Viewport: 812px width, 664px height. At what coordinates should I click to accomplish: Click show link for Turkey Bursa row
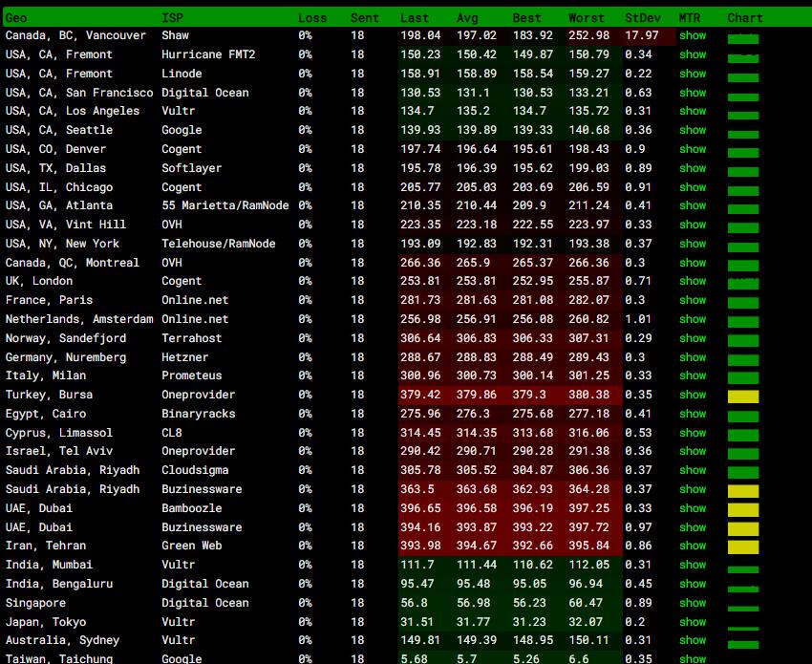point(693,395)
